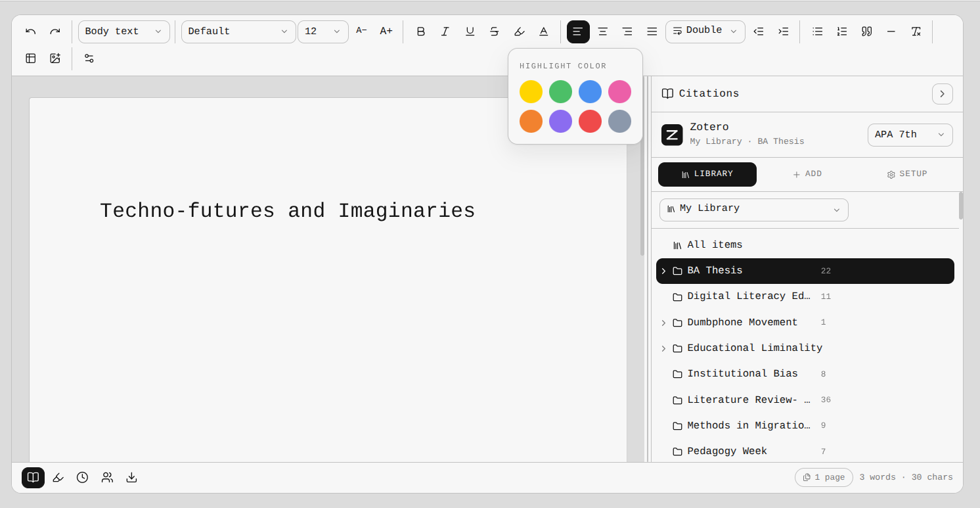
Task: Clear text formatting
Action: point(916,32)
